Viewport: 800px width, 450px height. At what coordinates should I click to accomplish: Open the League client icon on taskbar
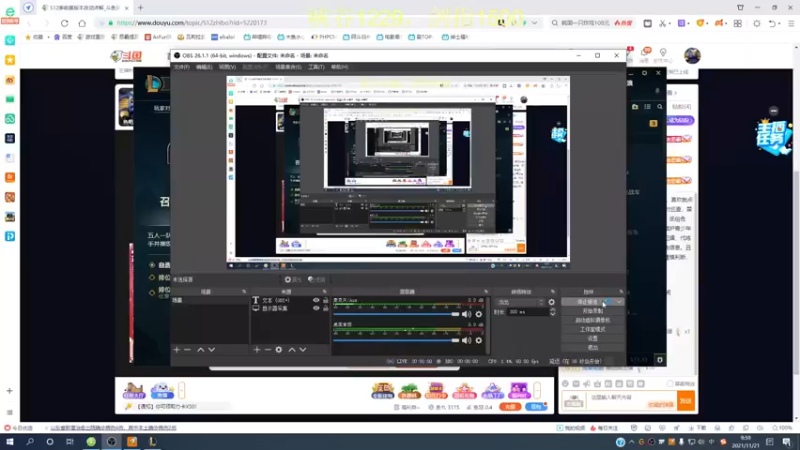coord(152,442)
